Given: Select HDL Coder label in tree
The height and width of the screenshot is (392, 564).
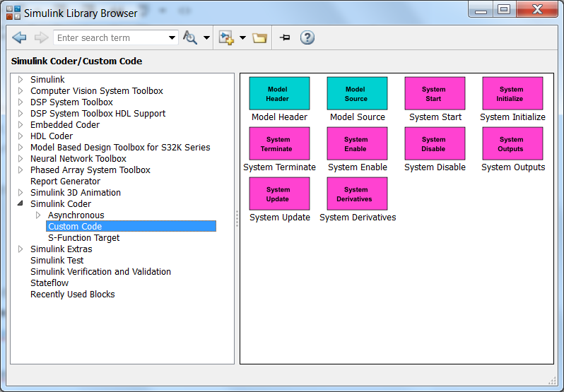Looking at the screenshot, I should click(52, 136).
